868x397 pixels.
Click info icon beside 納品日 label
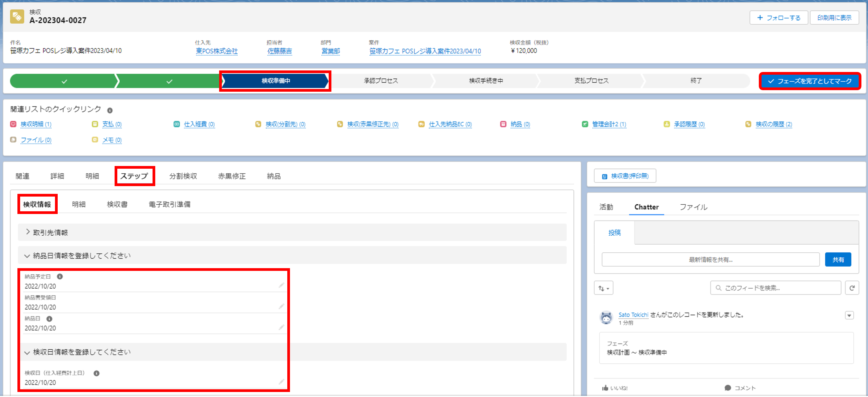[x=49, y=319]
